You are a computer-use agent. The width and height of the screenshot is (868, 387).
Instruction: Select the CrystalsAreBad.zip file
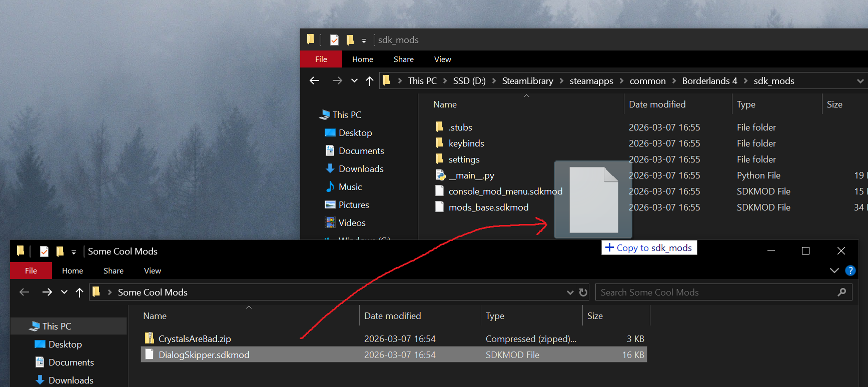coord(195,339)
